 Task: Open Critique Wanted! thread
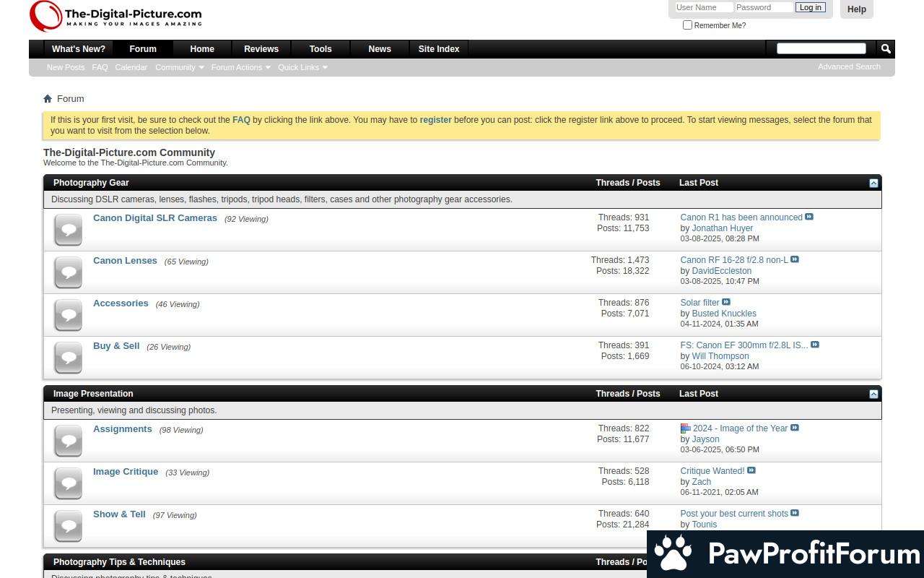click(712, 471)
